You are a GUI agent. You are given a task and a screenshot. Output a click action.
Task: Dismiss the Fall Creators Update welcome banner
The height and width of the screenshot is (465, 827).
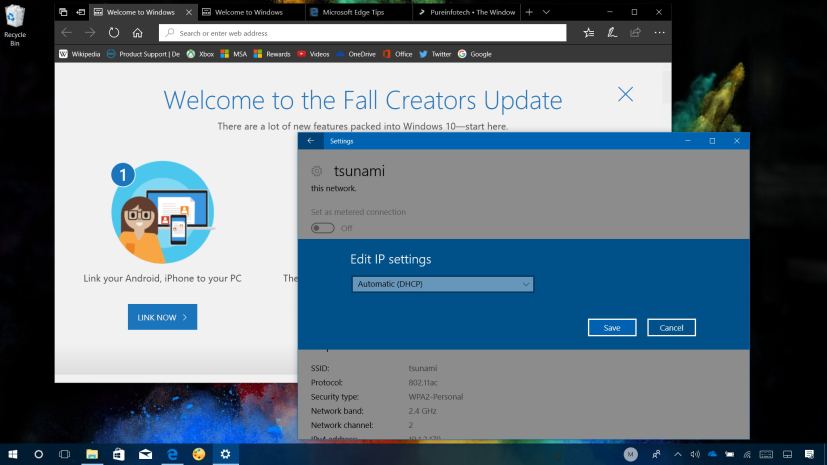pos(626,94)
